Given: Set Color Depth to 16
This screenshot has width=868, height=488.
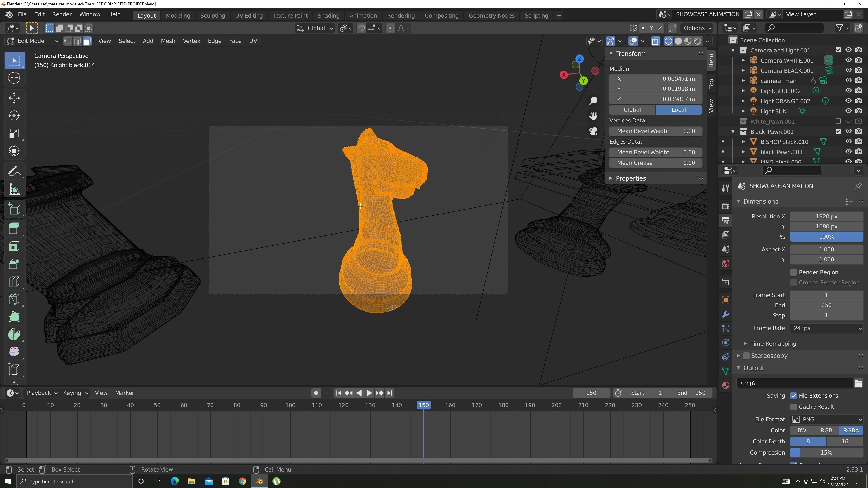Looking at the screenshot, I should [x=844, y=441].
